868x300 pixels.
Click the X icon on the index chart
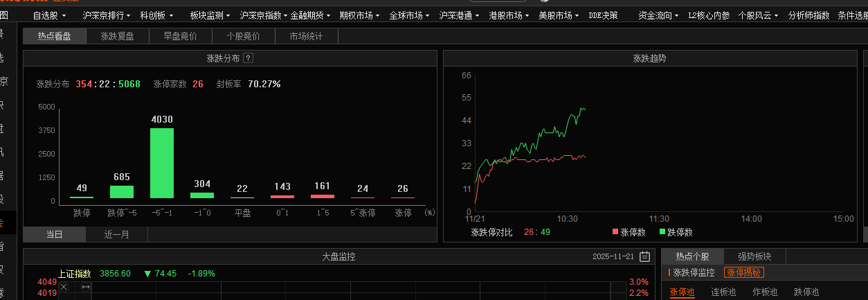pos(64,287)
